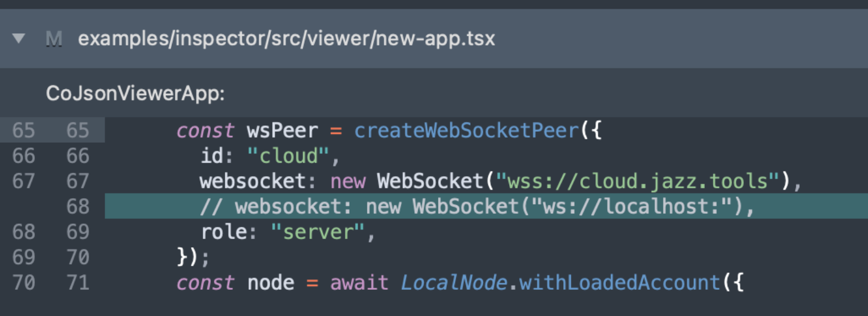The width and height of the screenshot is (868, 316).
Task: Click the LocalNode class name
Action: tap(453, 283)
